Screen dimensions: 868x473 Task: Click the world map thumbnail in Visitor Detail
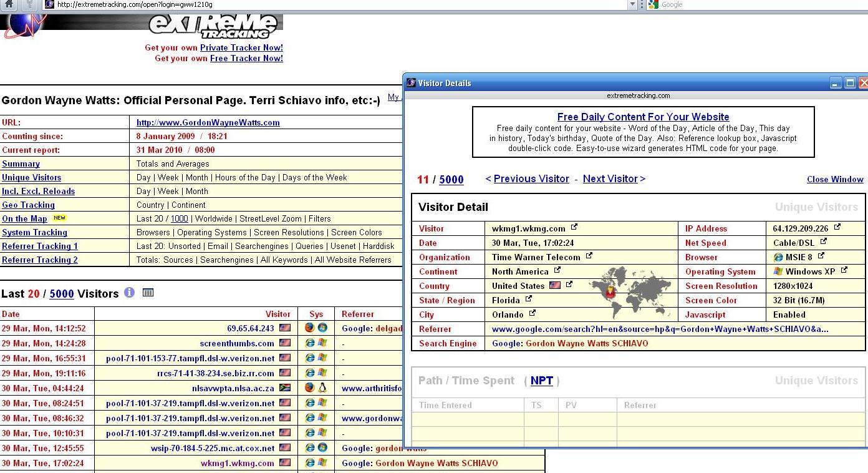coord(630,293)
